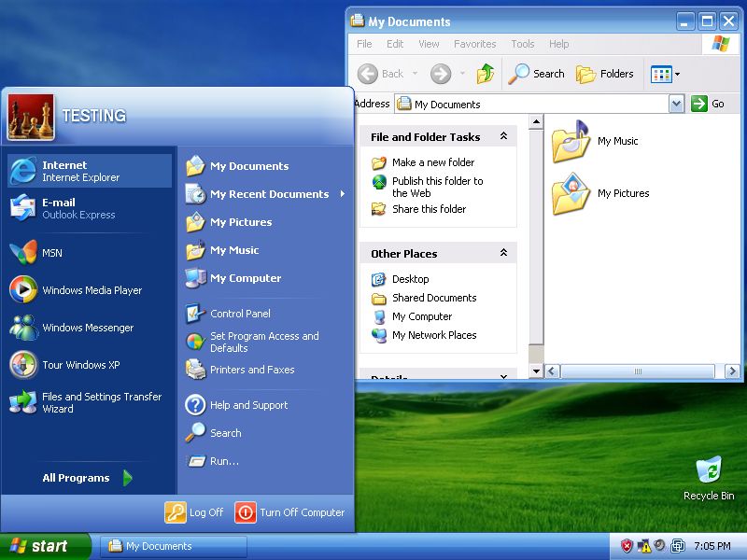
Task: Click the TESTING user account picture
Action: 31,117
